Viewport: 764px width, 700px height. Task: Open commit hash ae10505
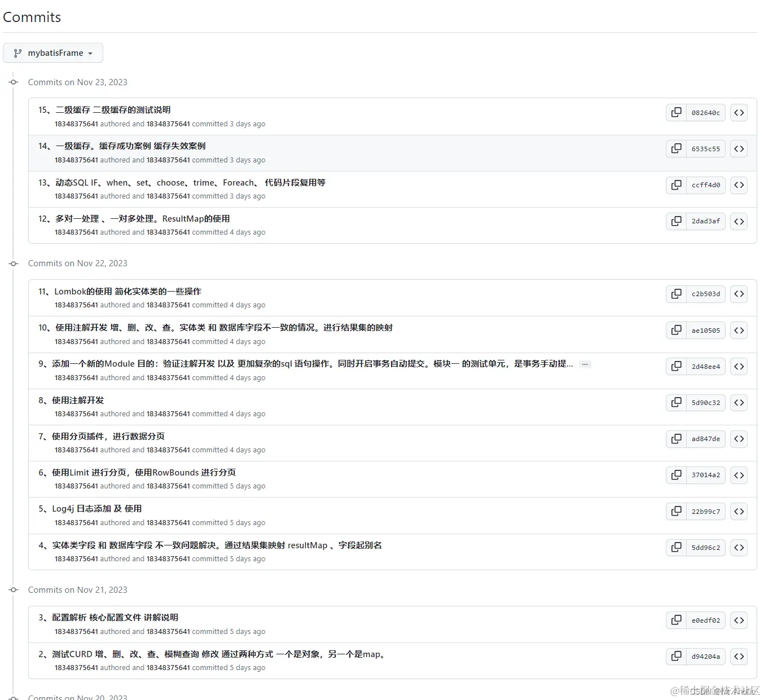706,330
